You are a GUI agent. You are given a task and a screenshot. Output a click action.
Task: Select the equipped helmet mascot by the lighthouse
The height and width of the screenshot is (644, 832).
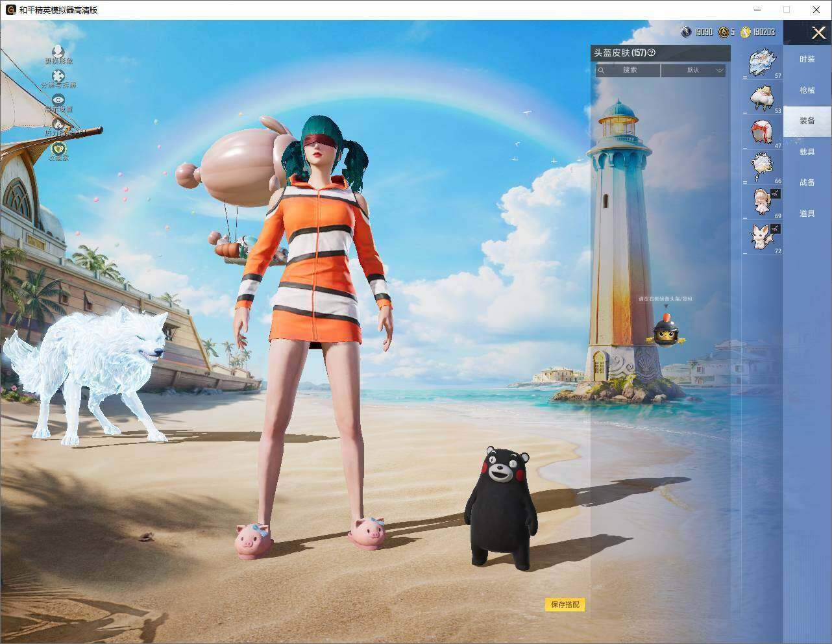pos(665,330)
